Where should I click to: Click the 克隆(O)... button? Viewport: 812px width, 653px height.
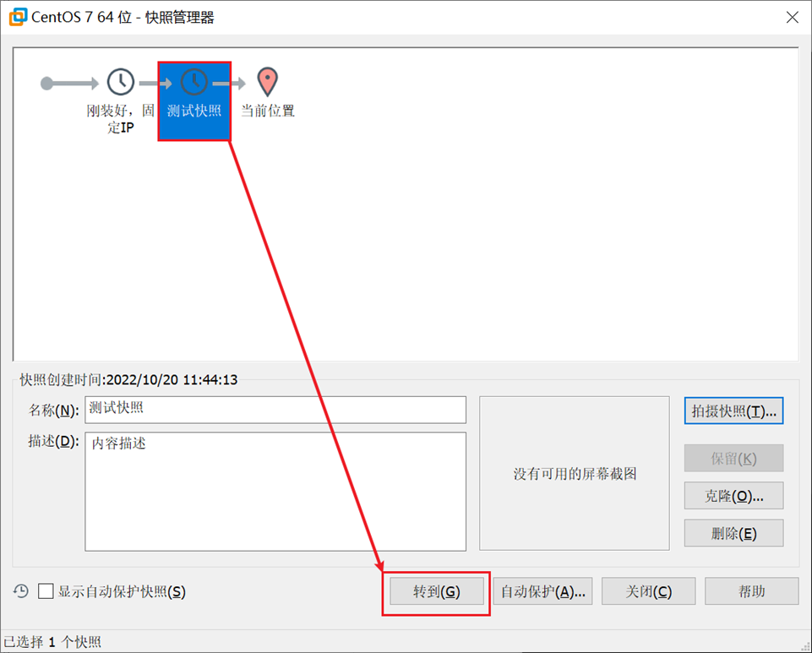click(733, 496)
